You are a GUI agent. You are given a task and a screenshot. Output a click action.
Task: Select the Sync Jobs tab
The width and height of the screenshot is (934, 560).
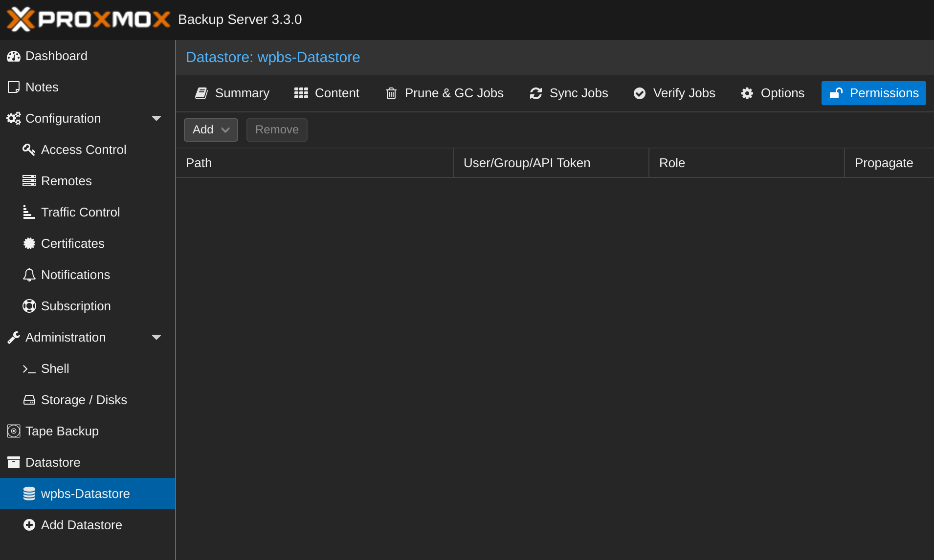[x=569, y=93]
